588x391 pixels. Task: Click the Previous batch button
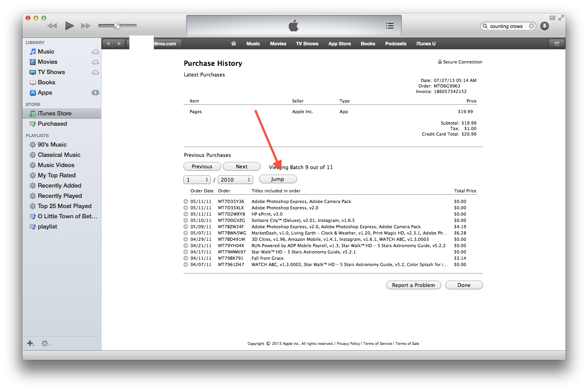202,167
